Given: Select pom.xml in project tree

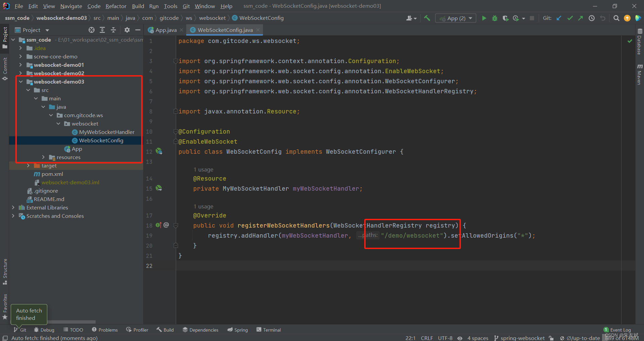Looking at the screenshot, I should 52,174.
